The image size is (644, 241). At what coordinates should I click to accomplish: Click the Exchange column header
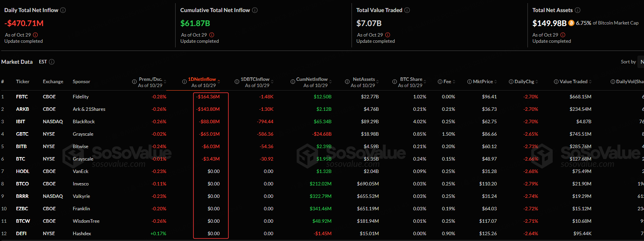click(x=53, y=82)
